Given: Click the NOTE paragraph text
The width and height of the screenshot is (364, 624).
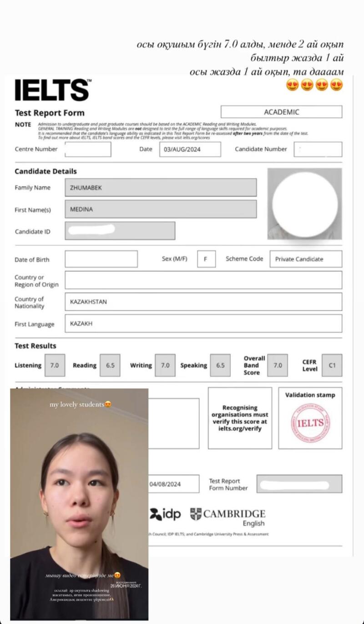Looking at the screenshot, I should point(173,131).
